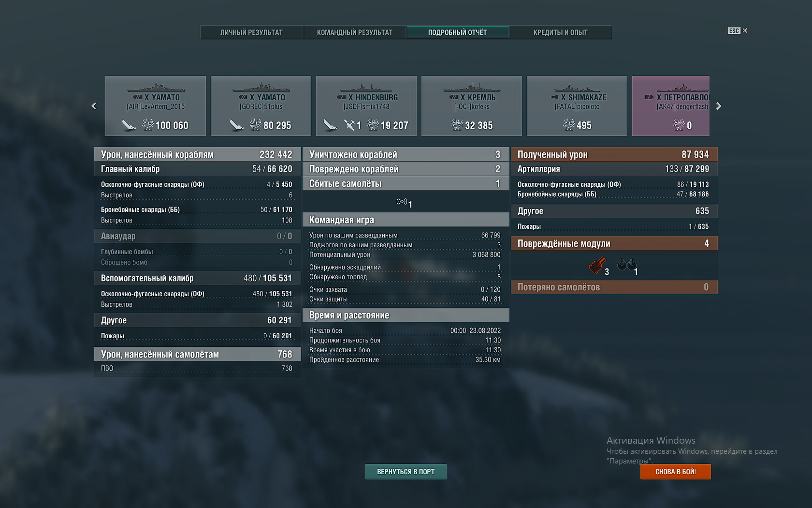Open the Личный результат tab
This screenshot has width=812, height=508.
[x=251, y=32]
